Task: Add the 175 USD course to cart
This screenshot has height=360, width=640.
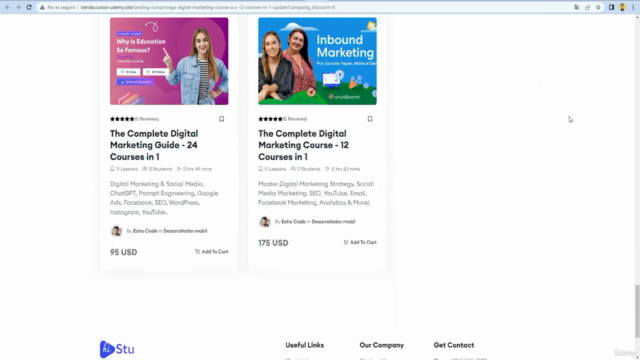Action: [x=360, y=242]
